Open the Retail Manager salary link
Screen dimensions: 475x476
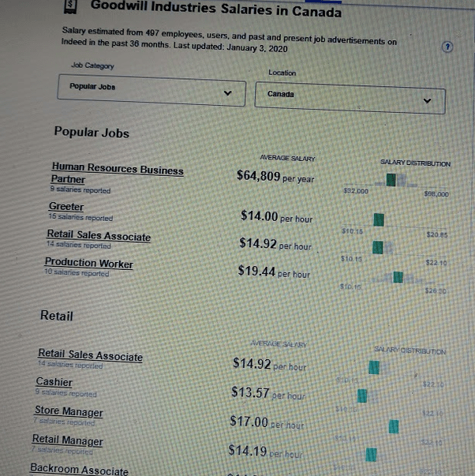[x=67, y=440]
